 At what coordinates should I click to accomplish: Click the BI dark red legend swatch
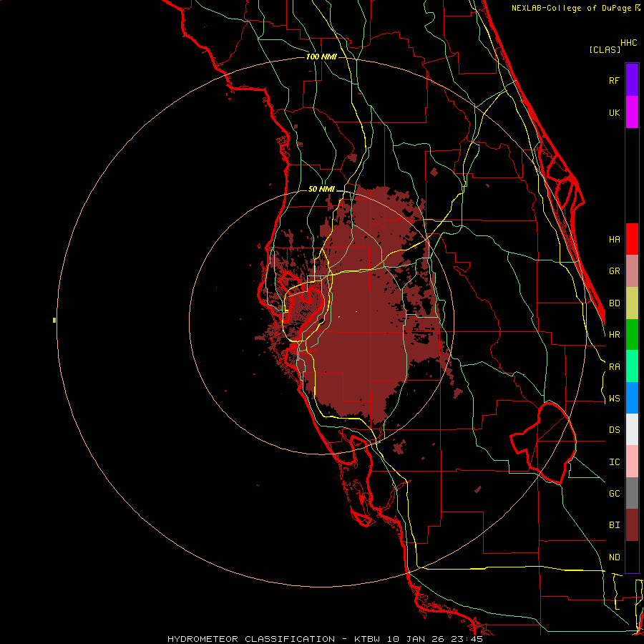point(632,525)
